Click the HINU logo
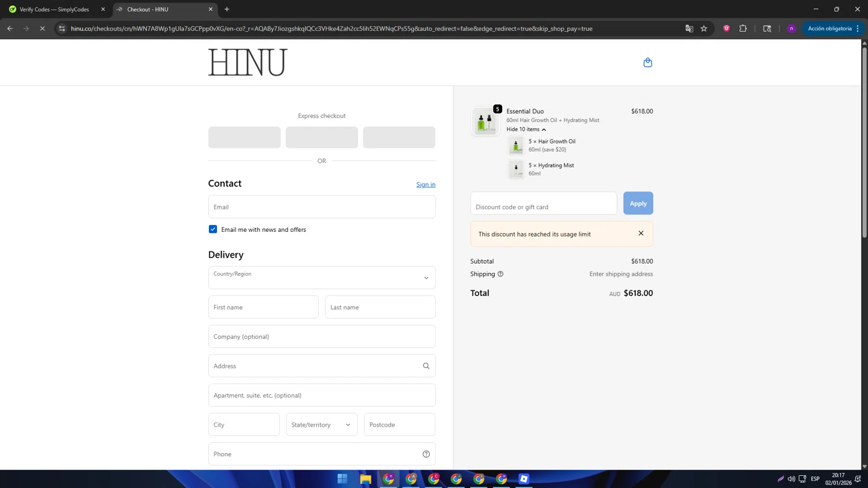The height and width of the screenshot is (488, 868). (248, 62)
